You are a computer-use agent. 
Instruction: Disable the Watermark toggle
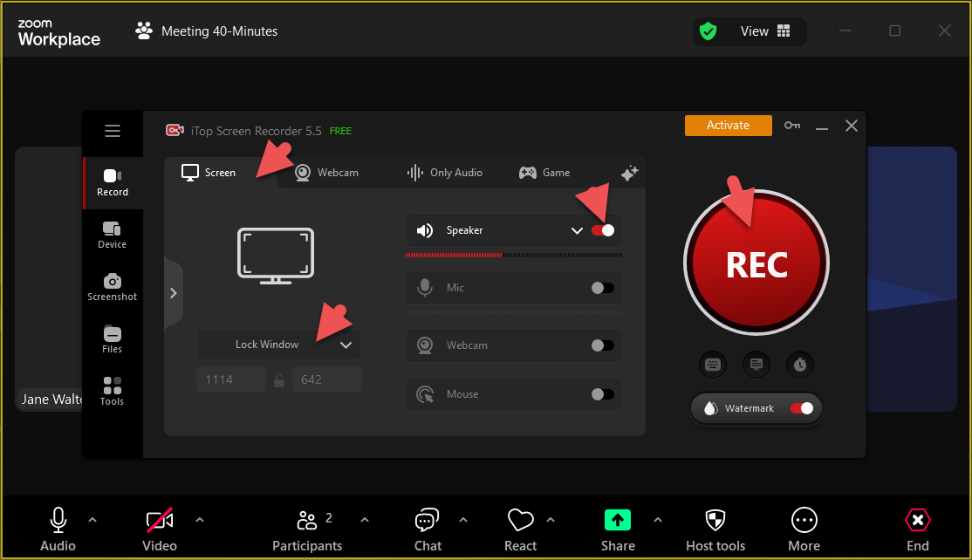[x=804, y=408]
